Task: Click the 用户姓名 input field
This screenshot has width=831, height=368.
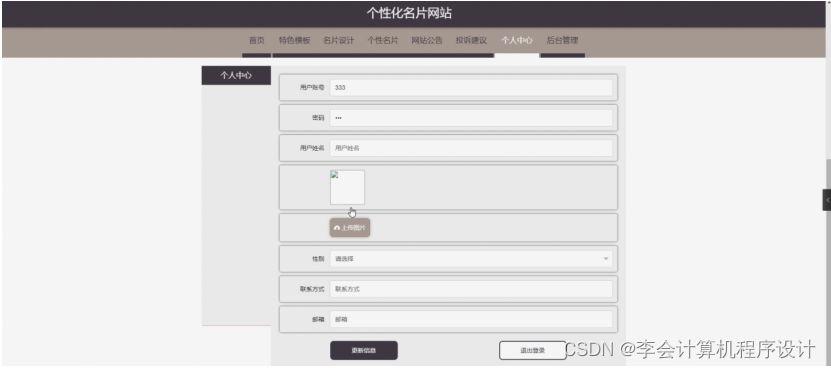Action: [471, 148]
